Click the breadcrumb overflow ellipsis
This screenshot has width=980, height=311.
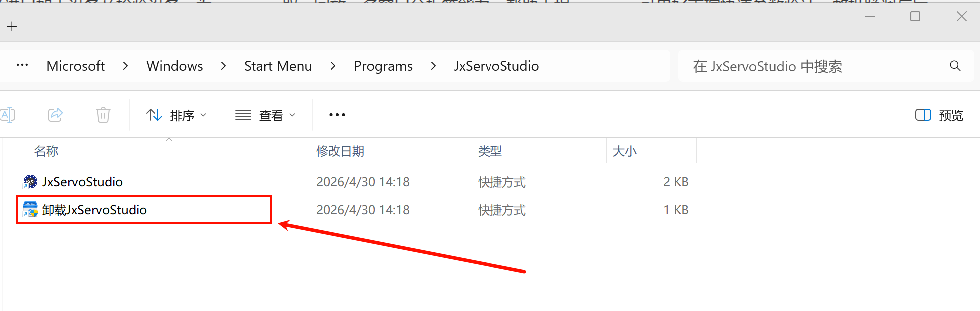[22, 65]
